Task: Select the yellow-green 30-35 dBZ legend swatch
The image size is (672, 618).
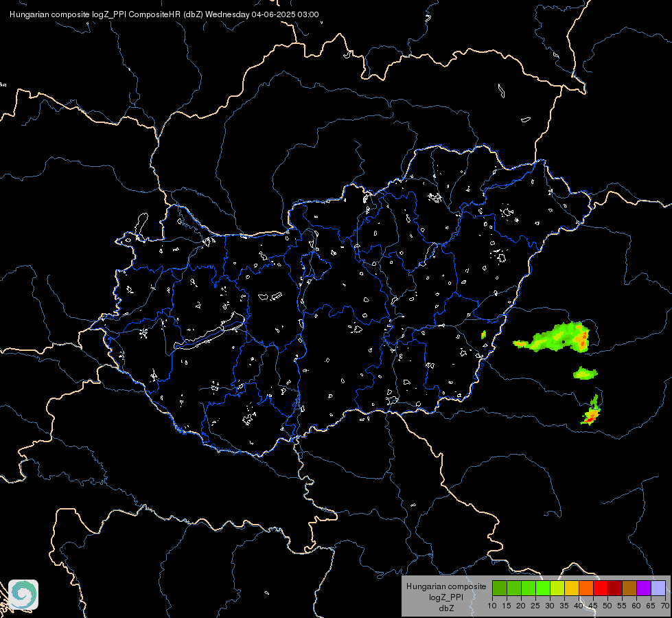Action: pyautogui.click(x=557, y=588)
